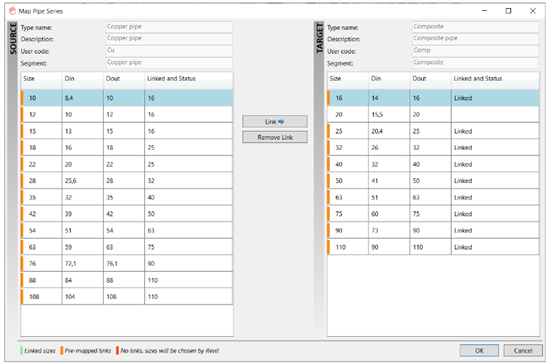The width and height of the screenshot is (549, 364).
Task: Click the source Type name field
Action: [x=169, y=27]
